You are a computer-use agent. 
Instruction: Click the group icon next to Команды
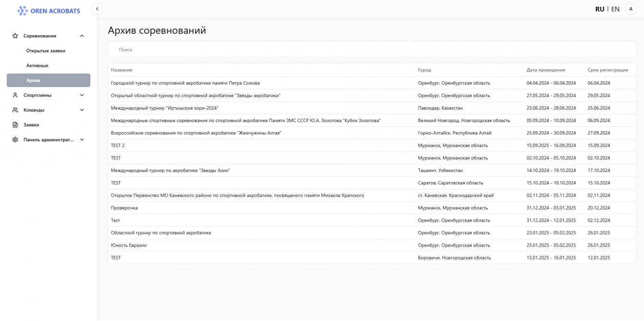click(x=15, y=110)
